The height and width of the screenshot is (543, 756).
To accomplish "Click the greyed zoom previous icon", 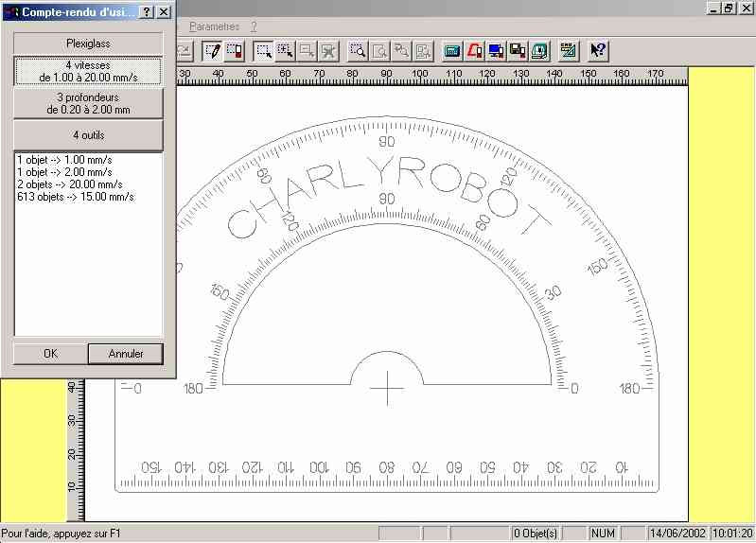I will point(401,51).
